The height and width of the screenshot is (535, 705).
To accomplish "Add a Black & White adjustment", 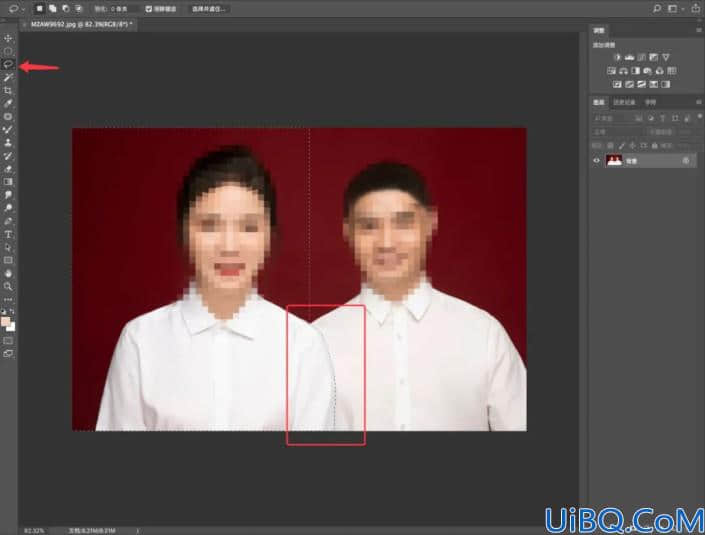I will click(x=635, y=71).
